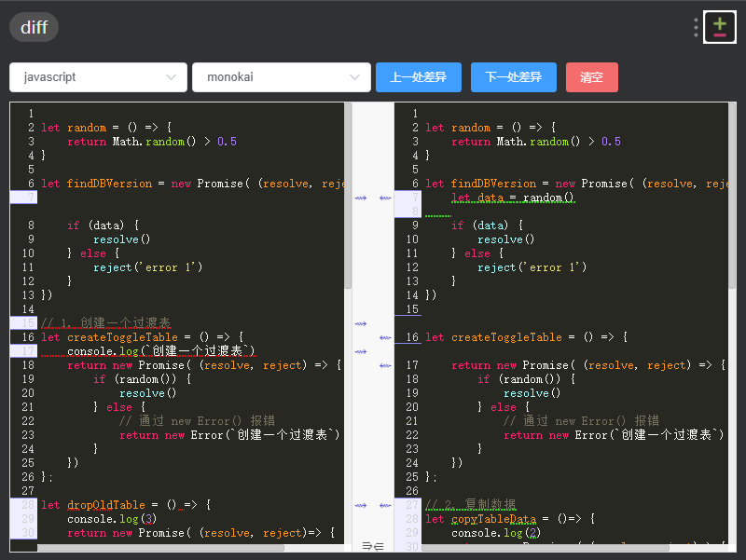
Task: Copy right line 17 chunk to the left
Action: coord(385,365)
